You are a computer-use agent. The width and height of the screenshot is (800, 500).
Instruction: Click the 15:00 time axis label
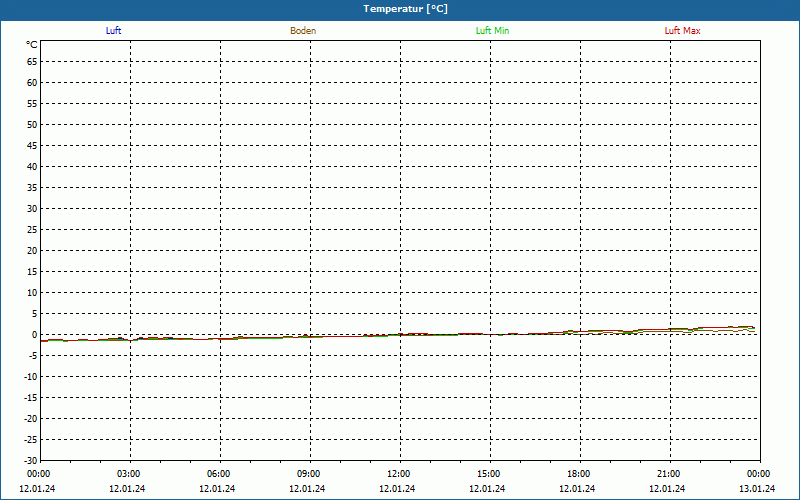(489, 474)
